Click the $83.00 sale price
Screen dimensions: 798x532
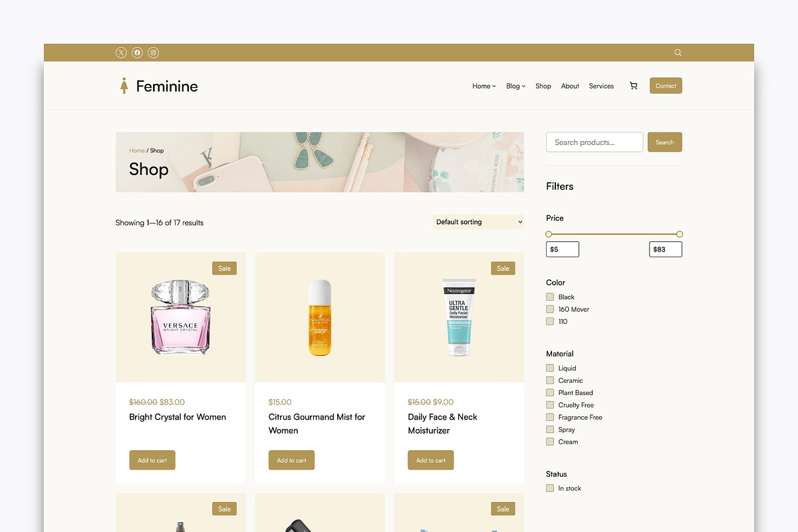click(172, 402)
